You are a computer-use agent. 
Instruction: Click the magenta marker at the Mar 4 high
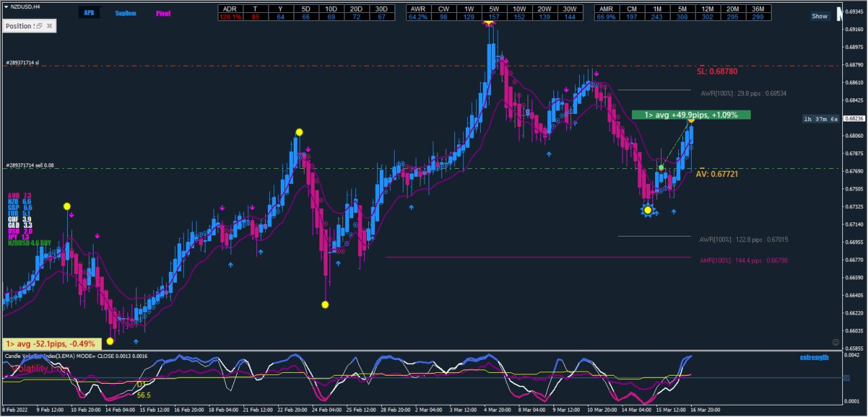coord(488,22)
